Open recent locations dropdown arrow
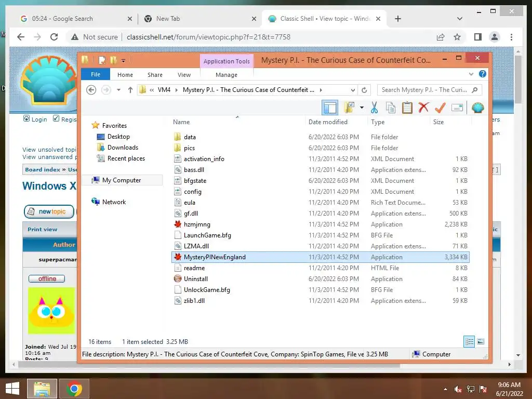The width and height of the screenshot is (532, 399). 118,90
